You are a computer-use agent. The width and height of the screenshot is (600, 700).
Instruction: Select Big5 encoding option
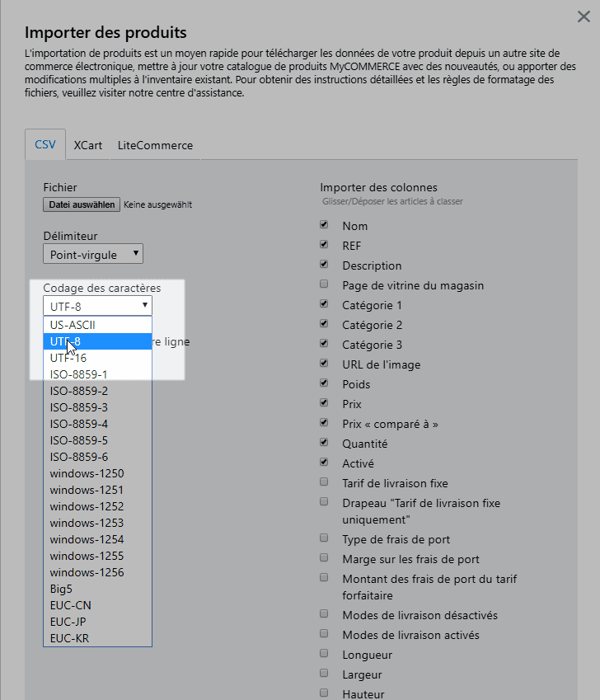pos(98,590)
